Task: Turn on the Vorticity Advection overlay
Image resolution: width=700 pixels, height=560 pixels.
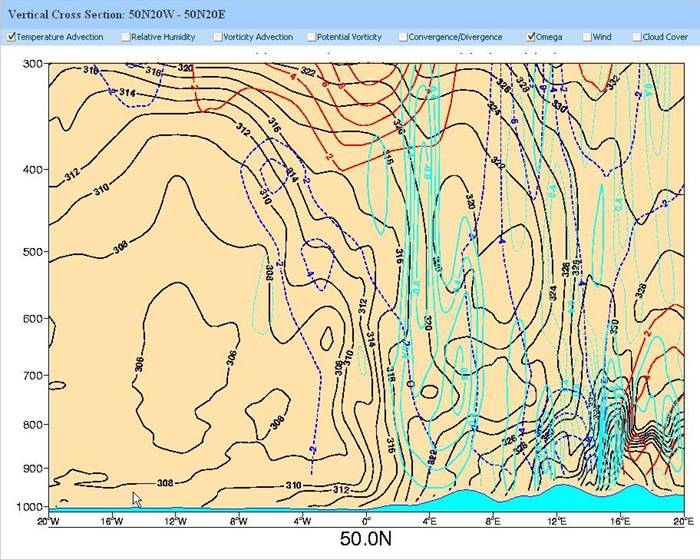Action: 217,37
